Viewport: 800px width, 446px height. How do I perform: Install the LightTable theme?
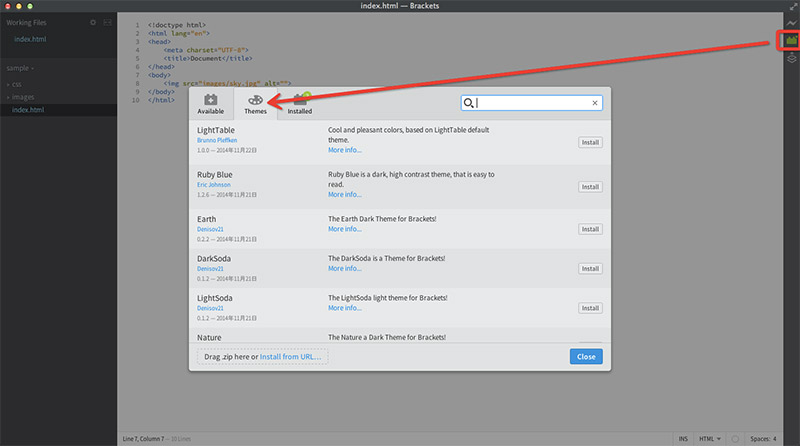coord(590,142)
